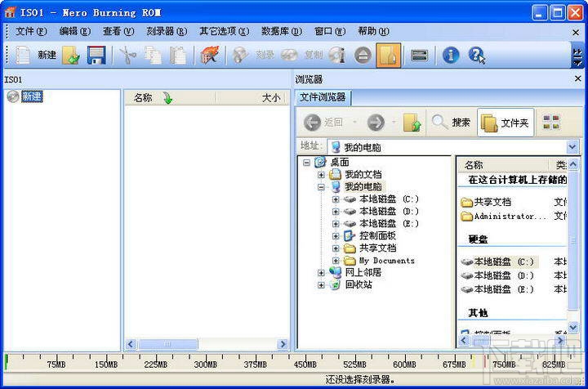
Task: Open the 数据库 menu
Action: point(282,31)
